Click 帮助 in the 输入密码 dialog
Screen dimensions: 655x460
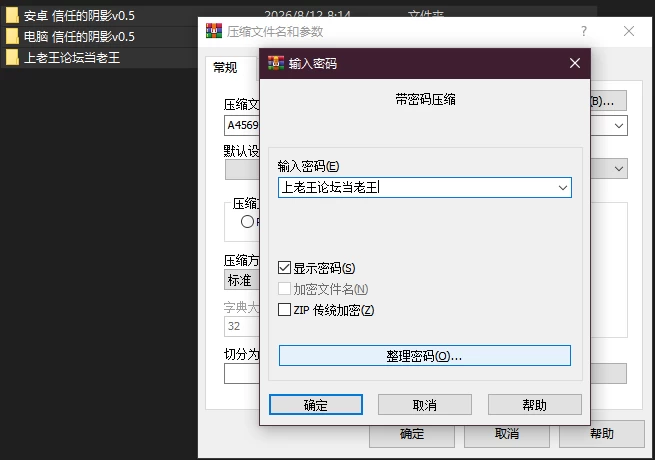click(x=535, y=404)
